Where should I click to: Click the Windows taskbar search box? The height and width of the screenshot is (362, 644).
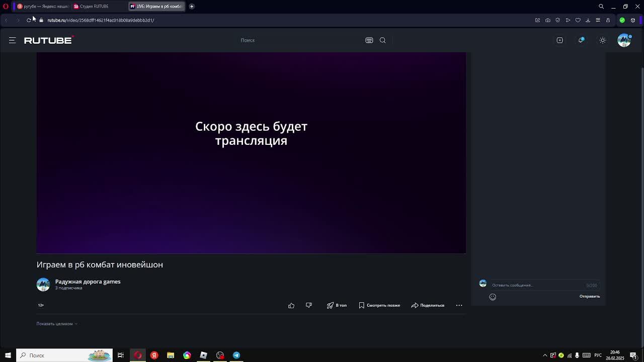point(64,355)
